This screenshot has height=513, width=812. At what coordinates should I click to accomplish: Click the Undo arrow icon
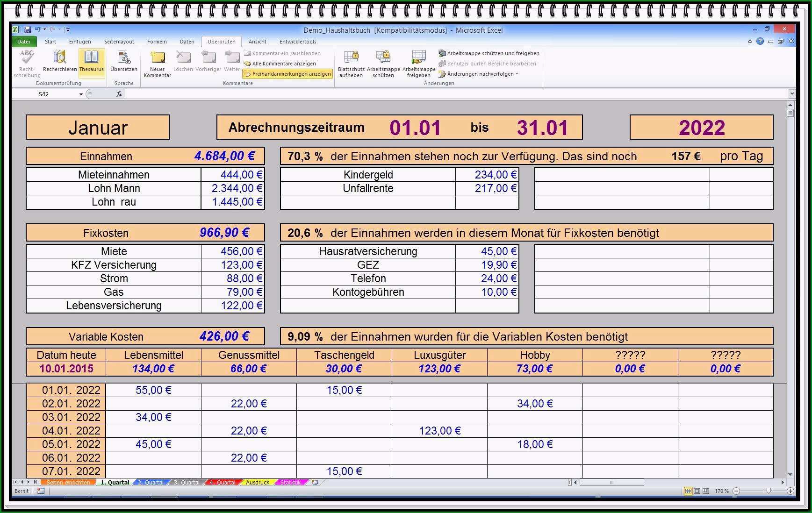coord(37,29)
